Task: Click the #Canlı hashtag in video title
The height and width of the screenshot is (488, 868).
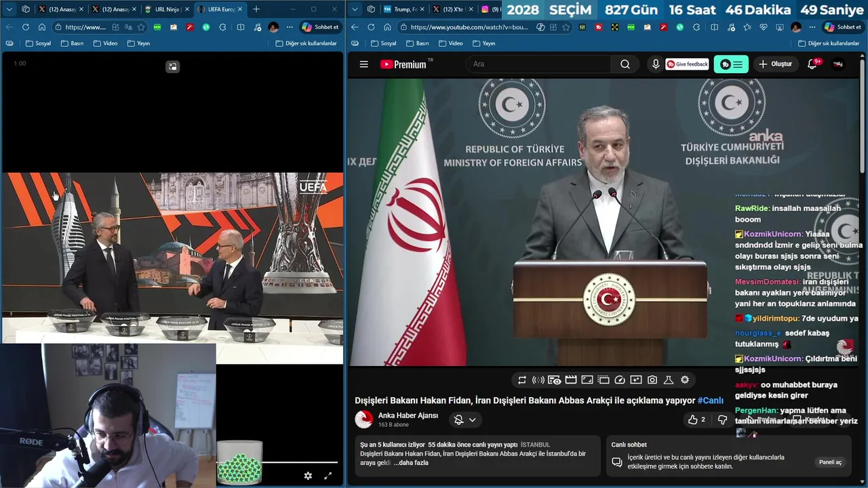Action: click(711, 401)
